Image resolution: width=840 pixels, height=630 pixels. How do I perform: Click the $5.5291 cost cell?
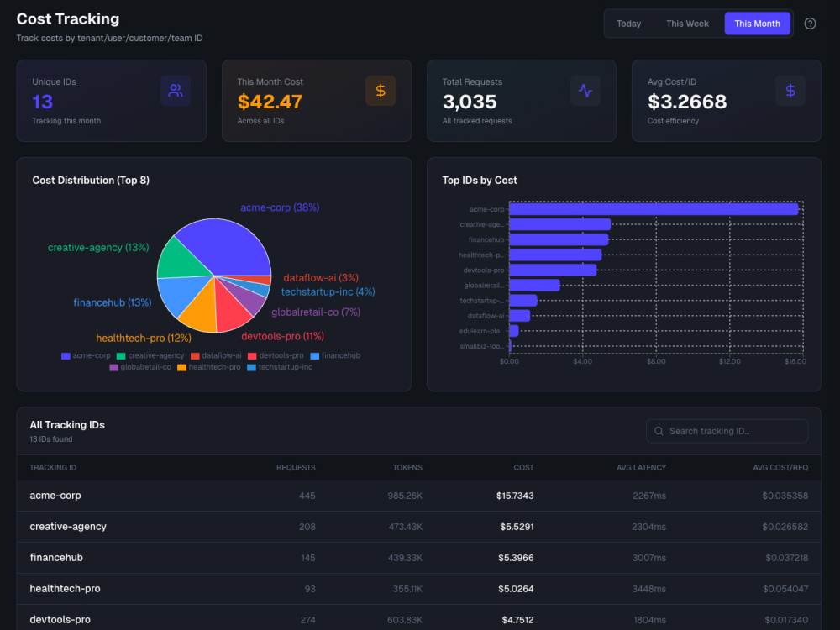(517, 527)
